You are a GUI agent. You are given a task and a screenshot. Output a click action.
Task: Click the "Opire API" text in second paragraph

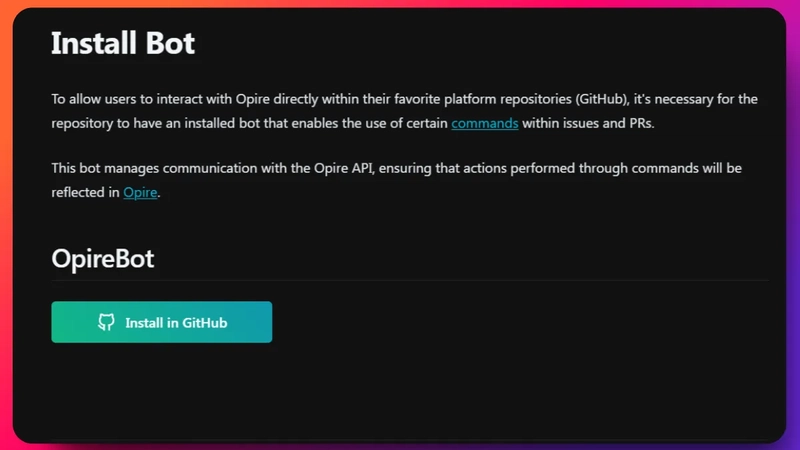[x=344, y=168]
